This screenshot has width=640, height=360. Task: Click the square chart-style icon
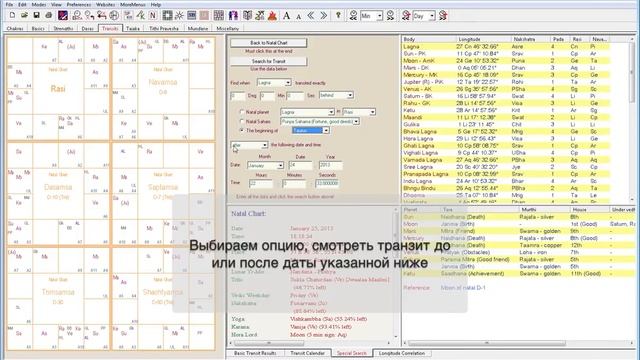pos(167,16)
